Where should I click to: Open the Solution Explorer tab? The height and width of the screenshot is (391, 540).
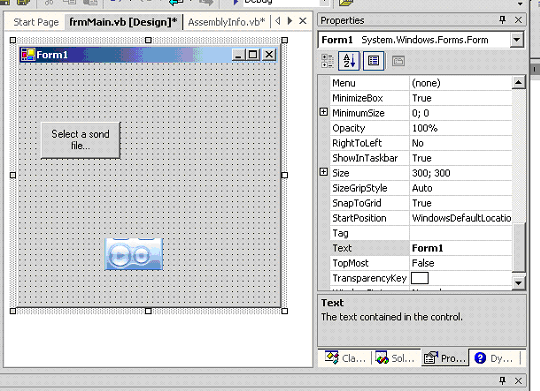396,358
